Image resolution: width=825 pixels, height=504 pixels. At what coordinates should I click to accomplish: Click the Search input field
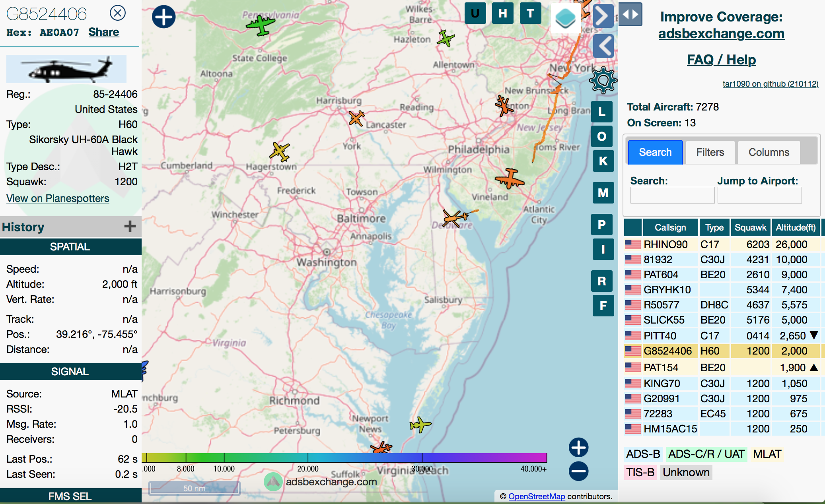tap(672, 195)
